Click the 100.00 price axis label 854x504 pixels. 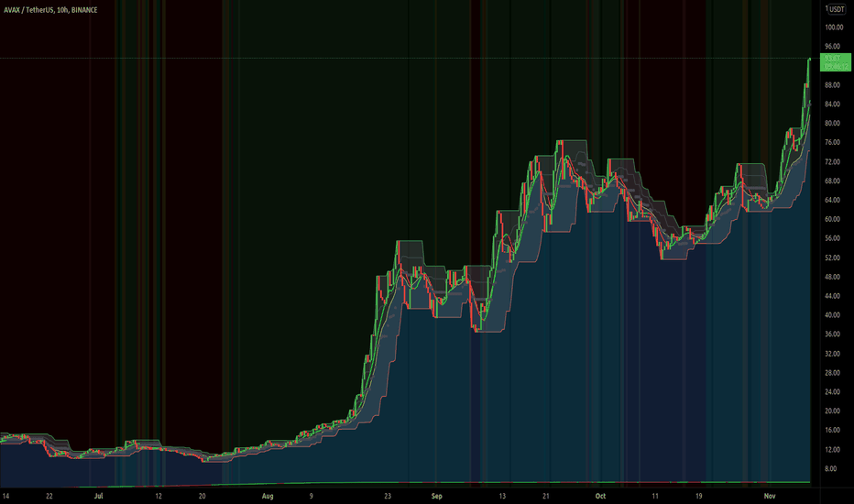[834, 27]
